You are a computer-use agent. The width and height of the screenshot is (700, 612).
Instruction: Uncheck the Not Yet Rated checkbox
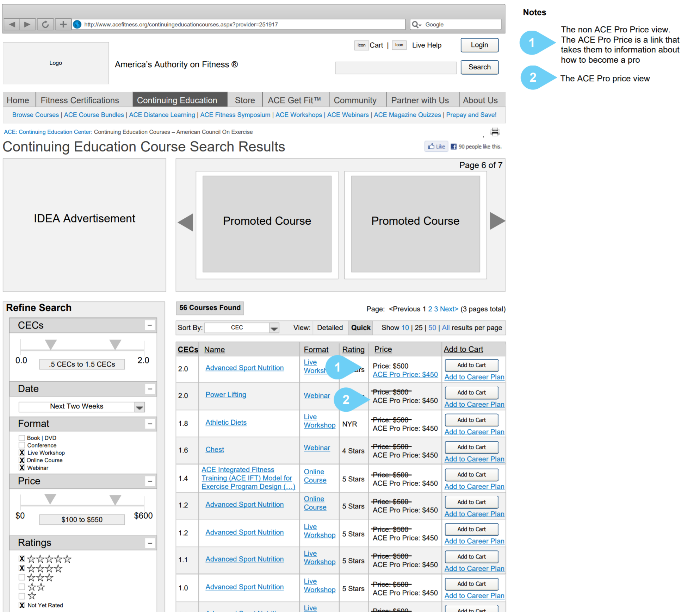click(22, 605)
